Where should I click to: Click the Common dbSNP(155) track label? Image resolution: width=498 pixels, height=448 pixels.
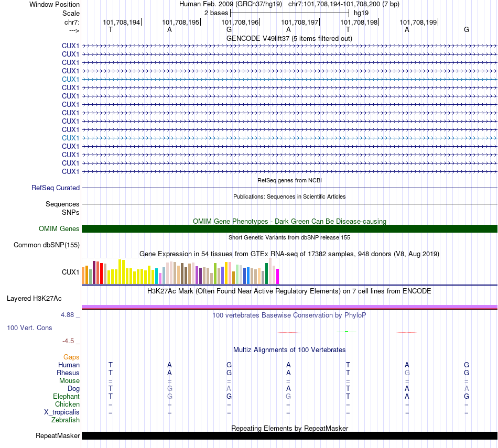(x=46, y=245)
